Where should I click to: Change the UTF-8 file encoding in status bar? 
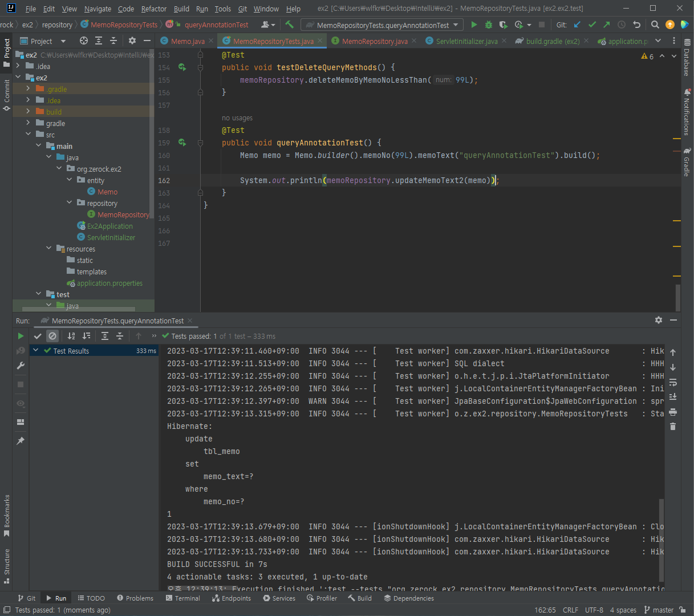[x=594, y=610]
